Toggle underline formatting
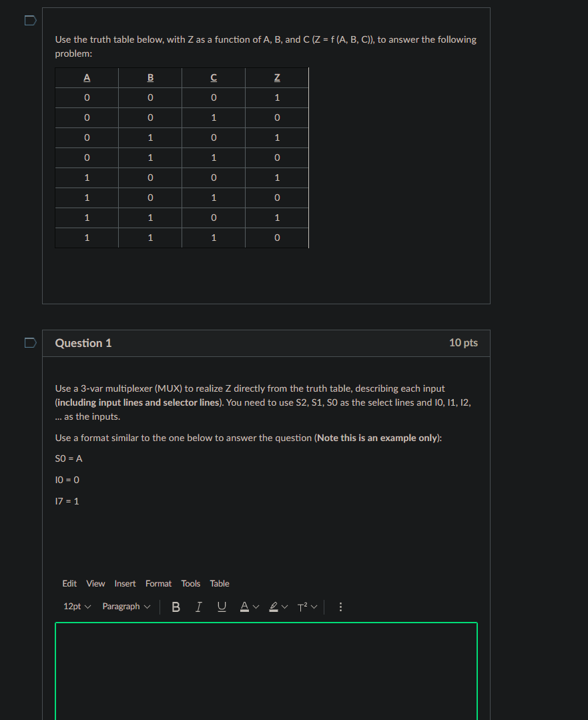This screenshot has height=720, width=588. 222,607
